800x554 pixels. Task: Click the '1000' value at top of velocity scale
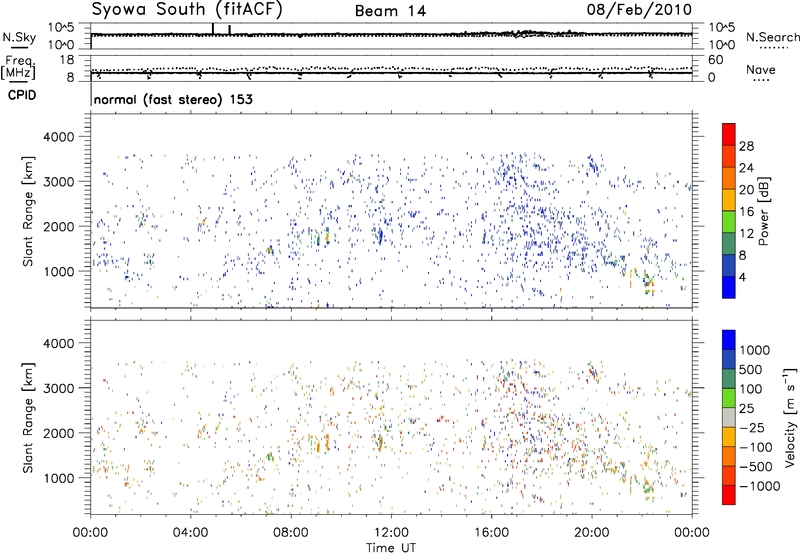tap(754, 350)
